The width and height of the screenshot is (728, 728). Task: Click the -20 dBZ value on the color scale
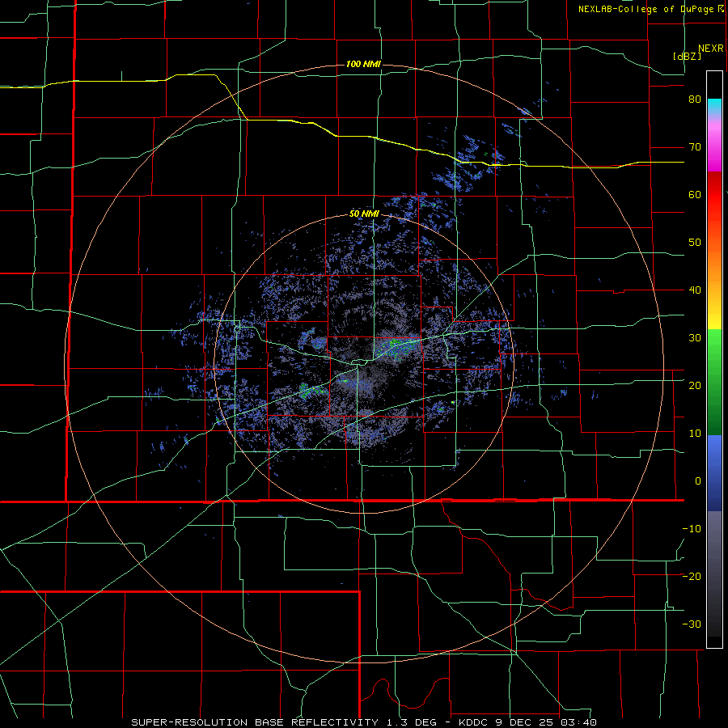click(692, 576)
